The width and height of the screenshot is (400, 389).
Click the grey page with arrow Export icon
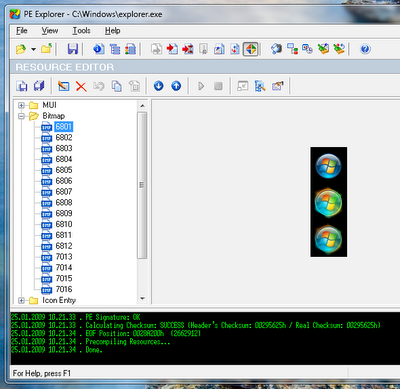pyautogui.click(x=156, y=49)
